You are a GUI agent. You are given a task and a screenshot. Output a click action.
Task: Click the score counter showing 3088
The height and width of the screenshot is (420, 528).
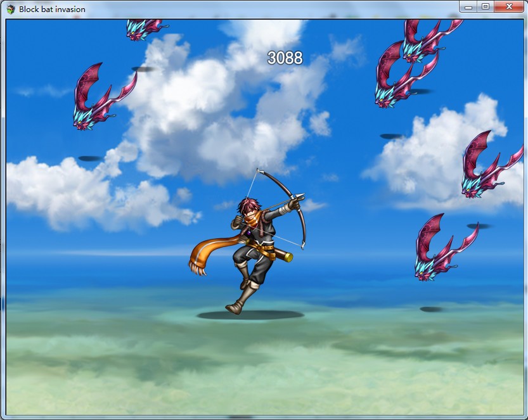pos(285,58)
